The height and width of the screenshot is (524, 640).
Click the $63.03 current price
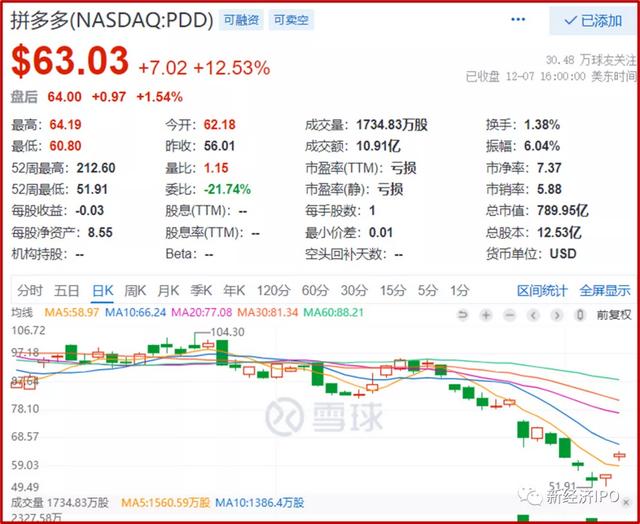70,61
